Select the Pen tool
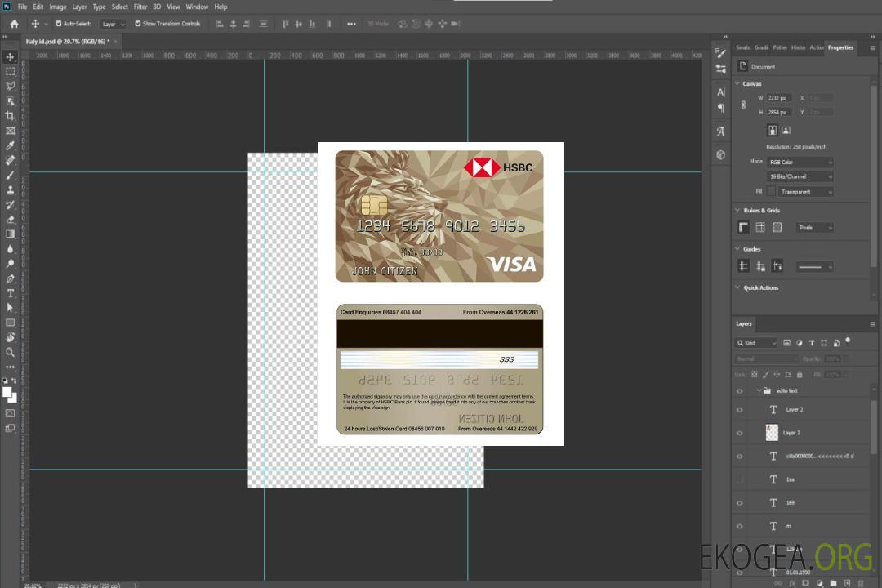 pyautogui.click(x=10, y=278)
